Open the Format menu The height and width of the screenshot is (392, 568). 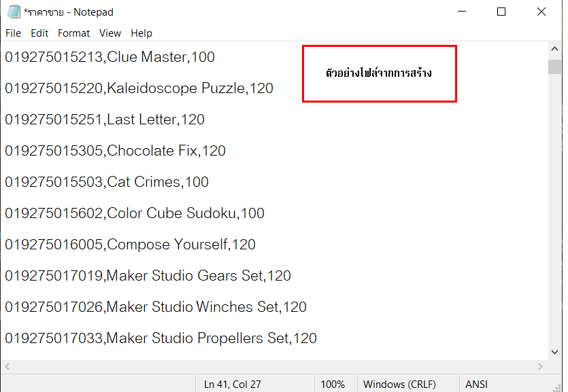tap(73, 33)
